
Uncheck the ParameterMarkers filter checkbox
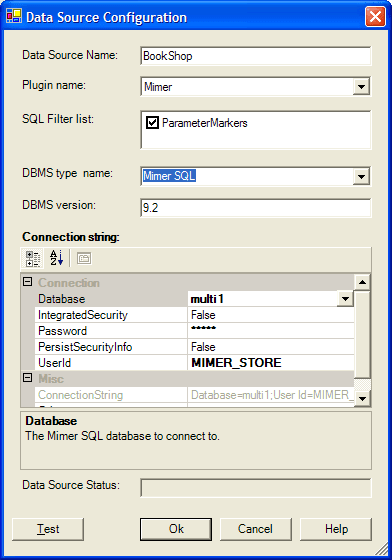click(152, 123)
